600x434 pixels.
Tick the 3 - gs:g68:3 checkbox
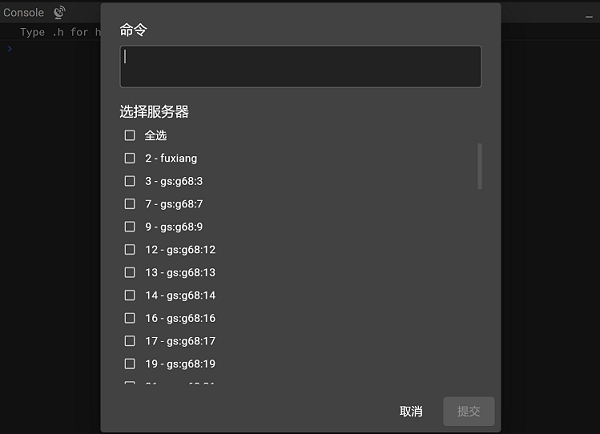(130, 181)
